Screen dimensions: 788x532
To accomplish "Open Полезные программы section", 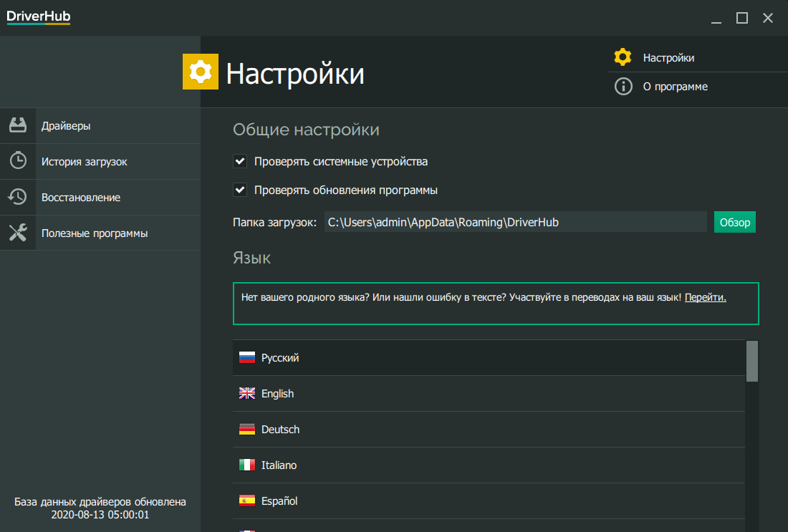I will pos(100,233).
